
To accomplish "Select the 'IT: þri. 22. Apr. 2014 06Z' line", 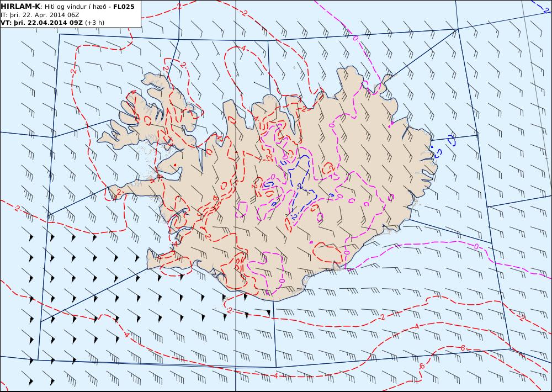I will [x=40, y=15].
